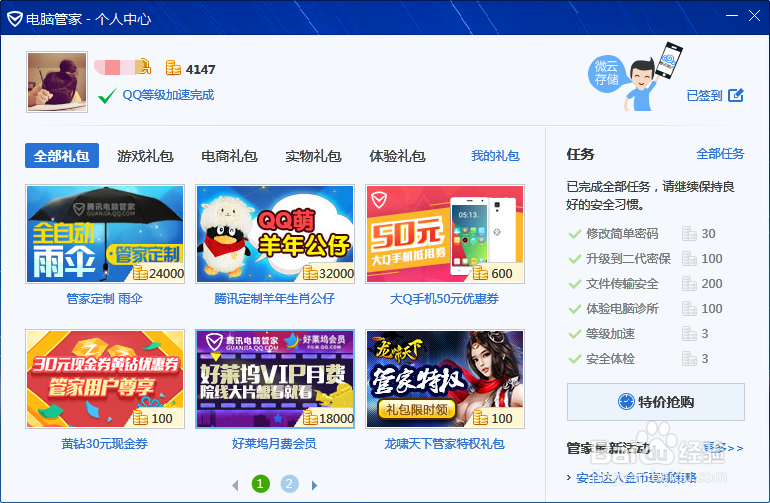Open the QQ萌羊年公仔 gift thumbnail
770x503 pixels.
pyautogui.click(x=275, y=234)
